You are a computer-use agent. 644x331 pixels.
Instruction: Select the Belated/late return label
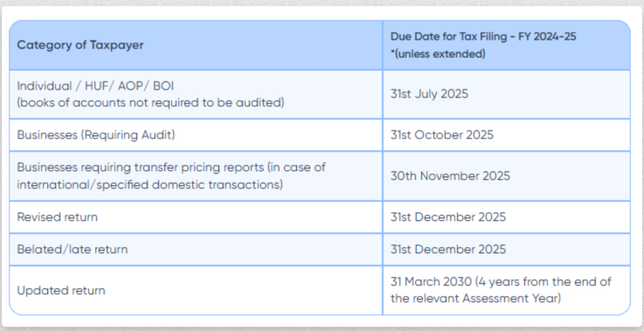(72, 249)
